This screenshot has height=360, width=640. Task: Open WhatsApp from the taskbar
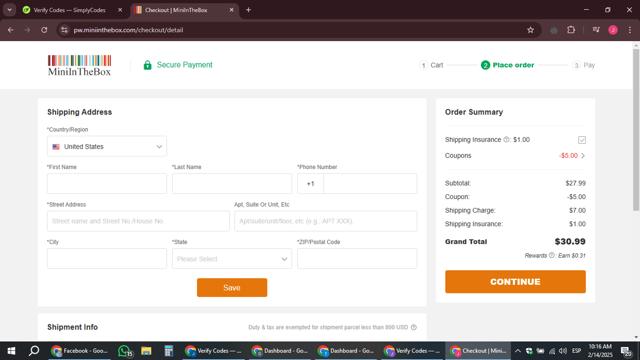124,351
